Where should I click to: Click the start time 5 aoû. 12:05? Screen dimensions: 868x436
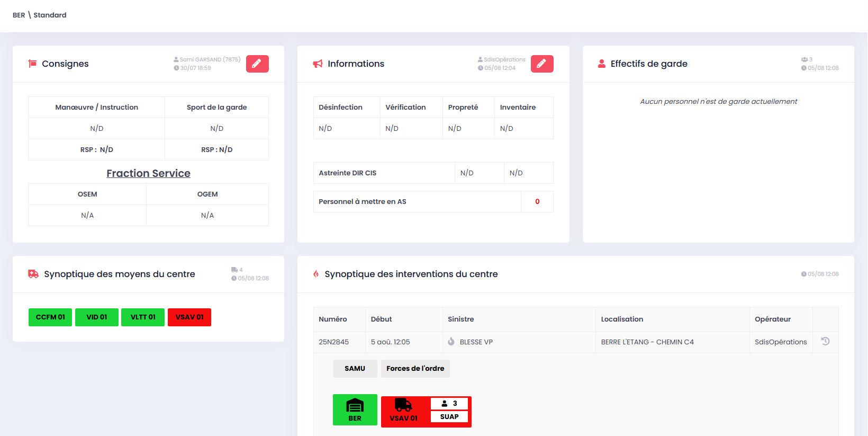pyautogui.click(x=391, y=342)
